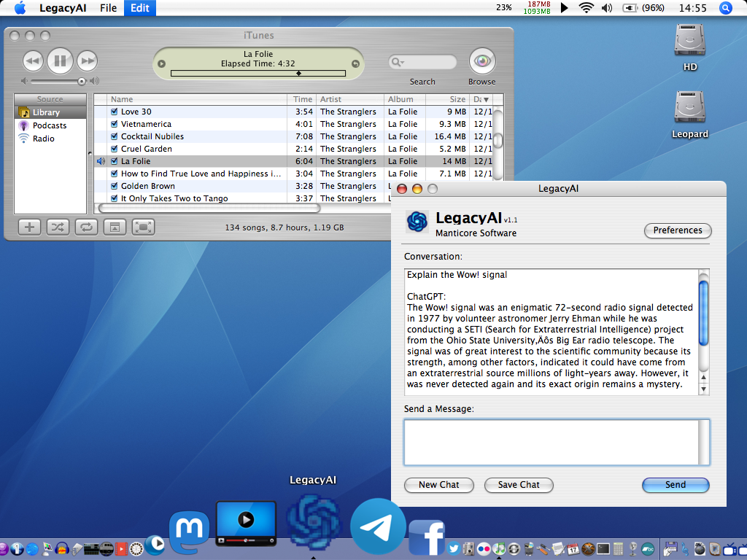Viewport: 747px width, 560px height.
Task: Click the display's left play arrow
Action: tap(161, 64)
